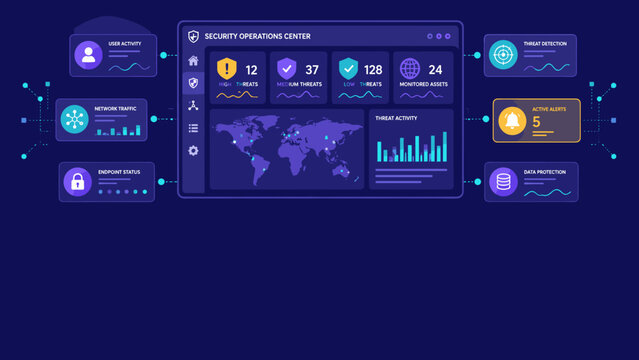This screenshot has height=360, width=639.
Task: Click the monitored assets globe icon
Action: pos(410,68)
